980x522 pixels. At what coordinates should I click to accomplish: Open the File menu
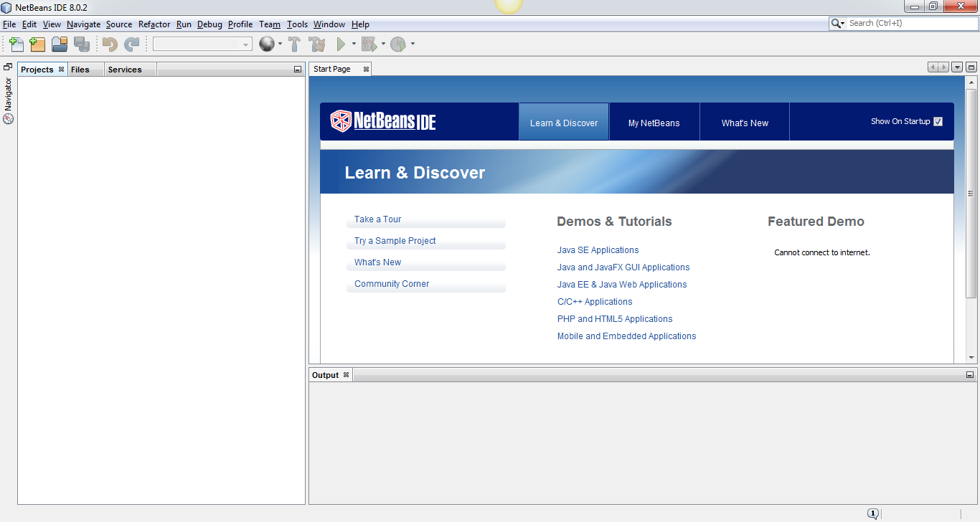pos(9,24)
